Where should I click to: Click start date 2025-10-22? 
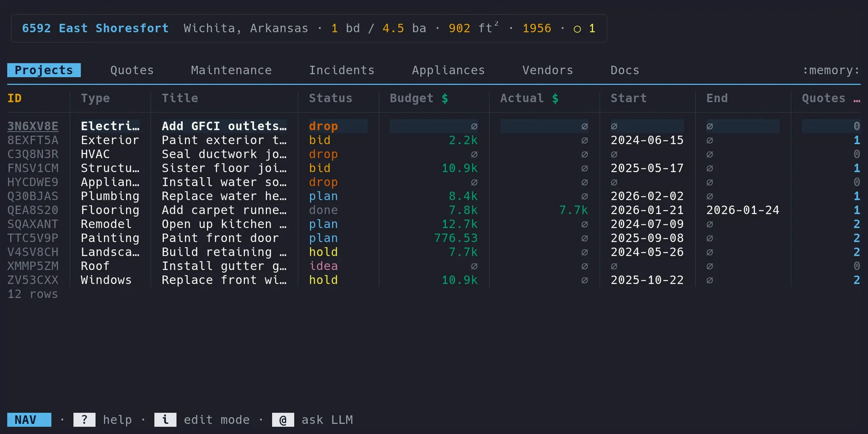point(647,280)
